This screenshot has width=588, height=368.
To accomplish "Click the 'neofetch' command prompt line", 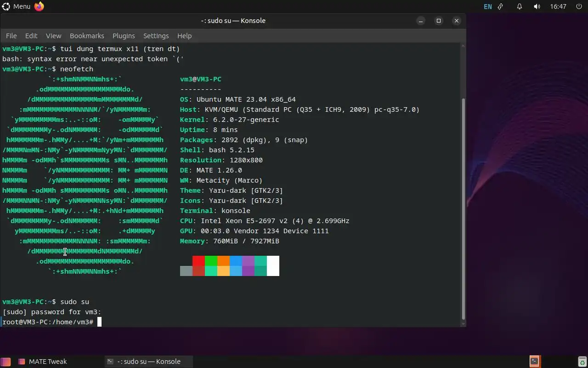I will click(48, 69).
